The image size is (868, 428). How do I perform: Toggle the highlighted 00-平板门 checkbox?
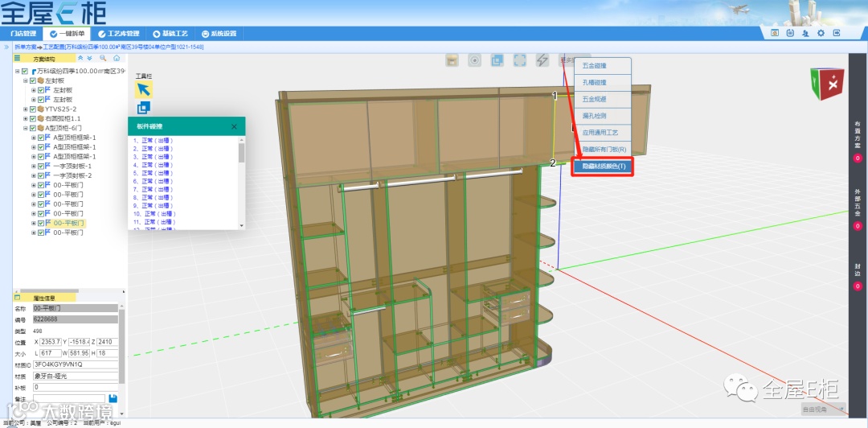(41, 223)
